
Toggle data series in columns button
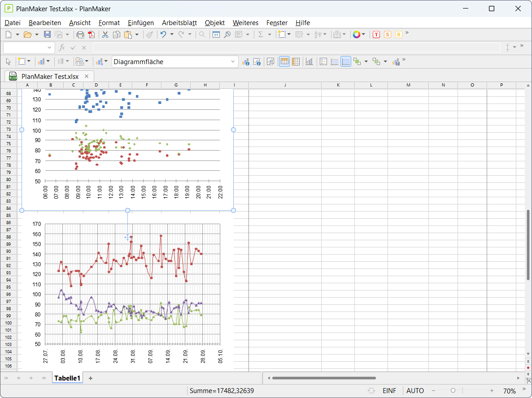[296, 62]
